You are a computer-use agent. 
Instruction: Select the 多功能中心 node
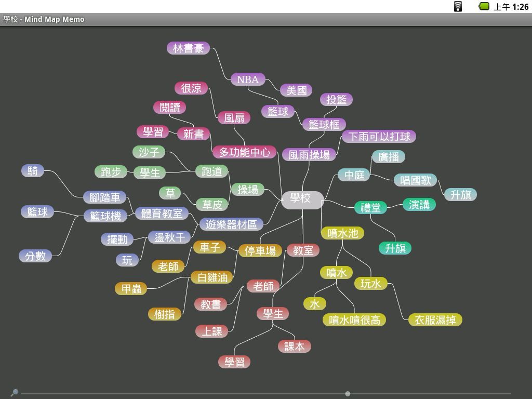click(x=244, y=152)
